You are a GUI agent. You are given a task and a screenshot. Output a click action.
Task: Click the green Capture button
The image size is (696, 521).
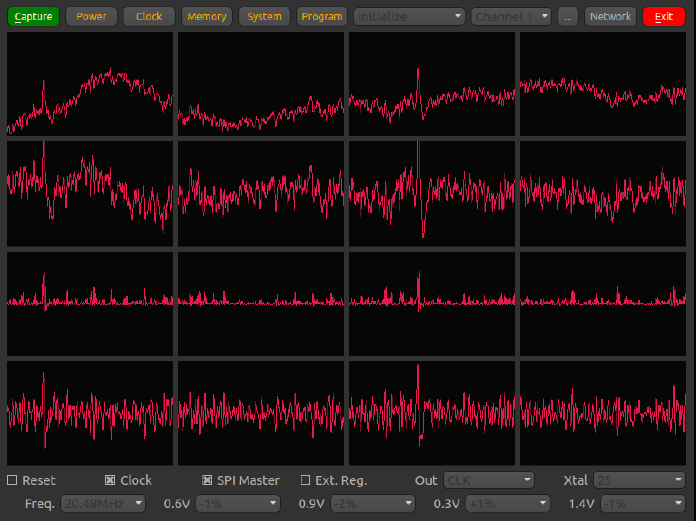33,16
